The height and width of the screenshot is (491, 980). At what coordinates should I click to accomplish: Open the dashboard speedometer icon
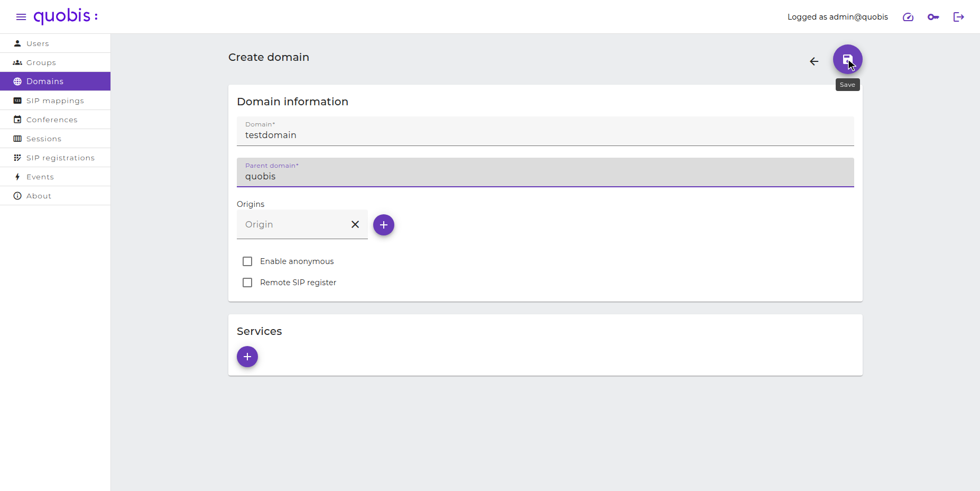pos(908,17)
